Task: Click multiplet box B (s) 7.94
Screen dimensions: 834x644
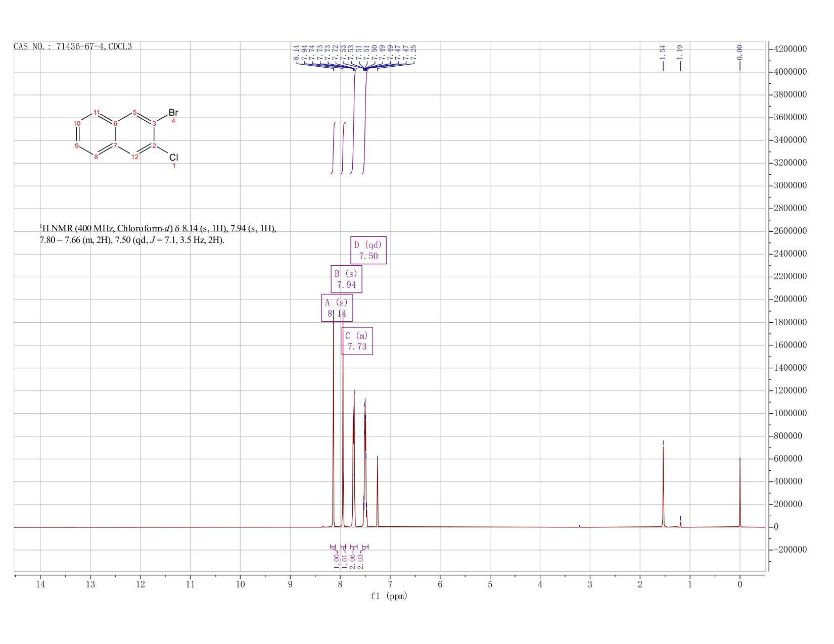Action: [x=346, y=279]
